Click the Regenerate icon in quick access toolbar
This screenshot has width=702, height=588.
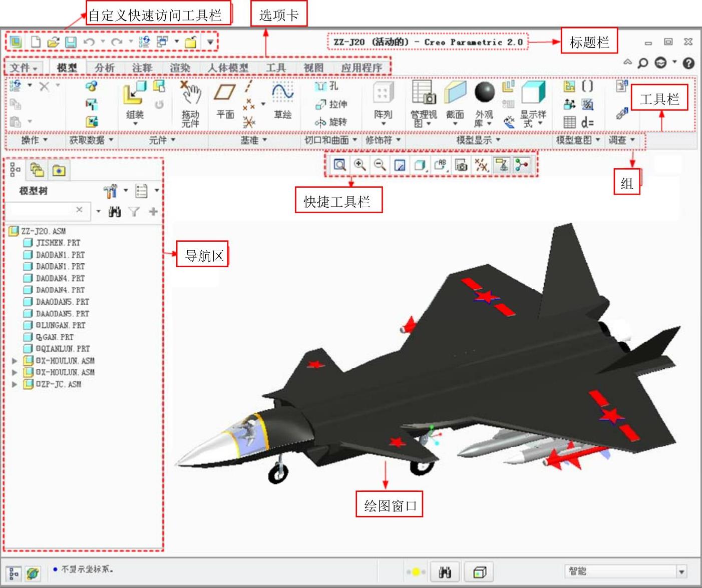click(144, 42)
